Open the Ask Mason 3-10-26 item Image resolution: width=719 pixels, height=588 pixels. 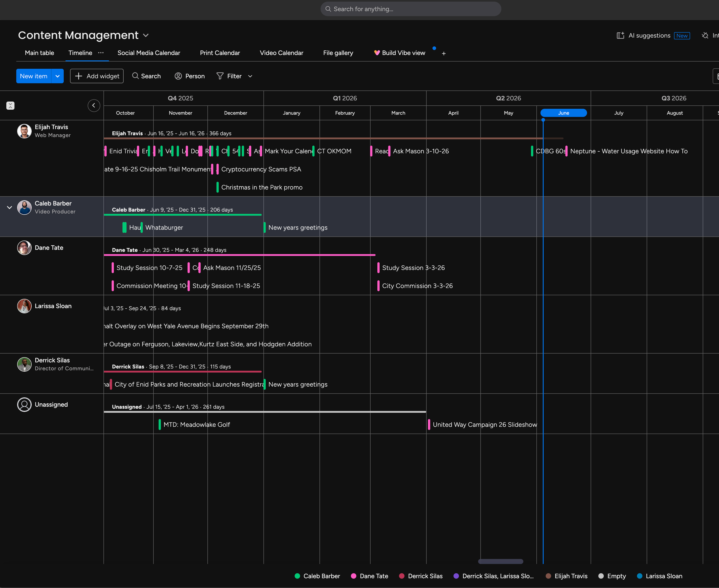418,151
